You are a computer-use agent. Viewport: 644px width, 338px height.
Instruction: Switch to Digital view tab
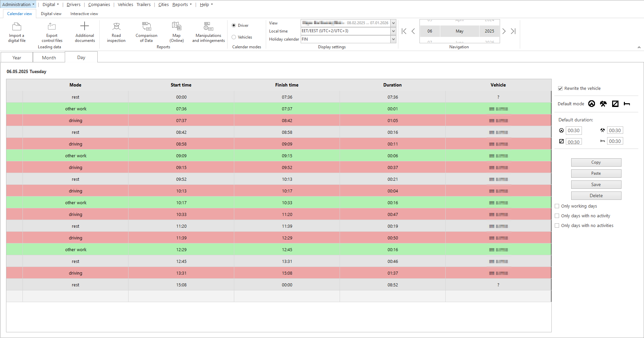(51, 14)
